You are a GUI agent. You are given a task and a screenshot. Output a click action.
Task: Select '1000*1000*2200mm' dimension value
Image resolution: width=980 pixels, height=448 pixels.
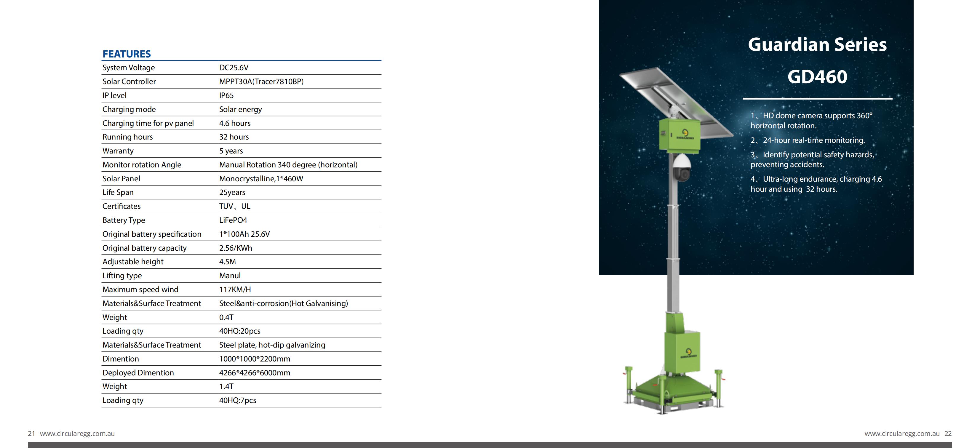pyautogui.click(x=255, y=359)
